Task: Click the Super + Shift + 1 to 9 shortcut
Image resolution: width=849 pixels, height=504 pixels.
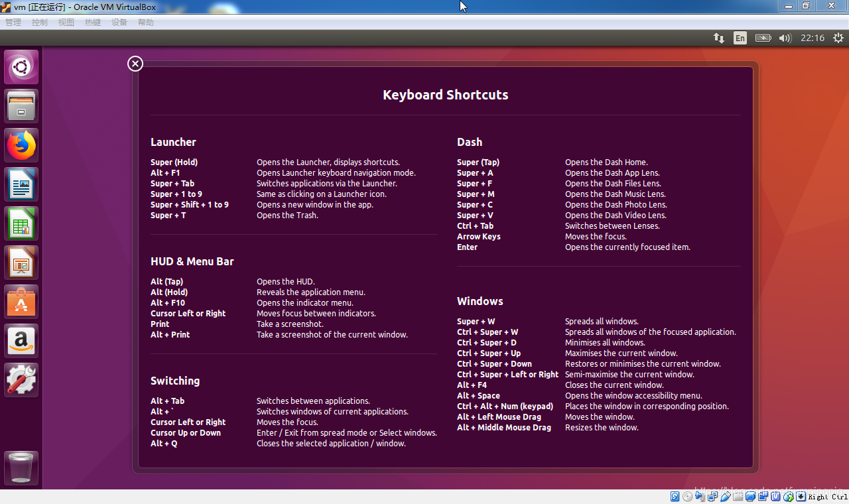Action: click(x=190, y=205)
